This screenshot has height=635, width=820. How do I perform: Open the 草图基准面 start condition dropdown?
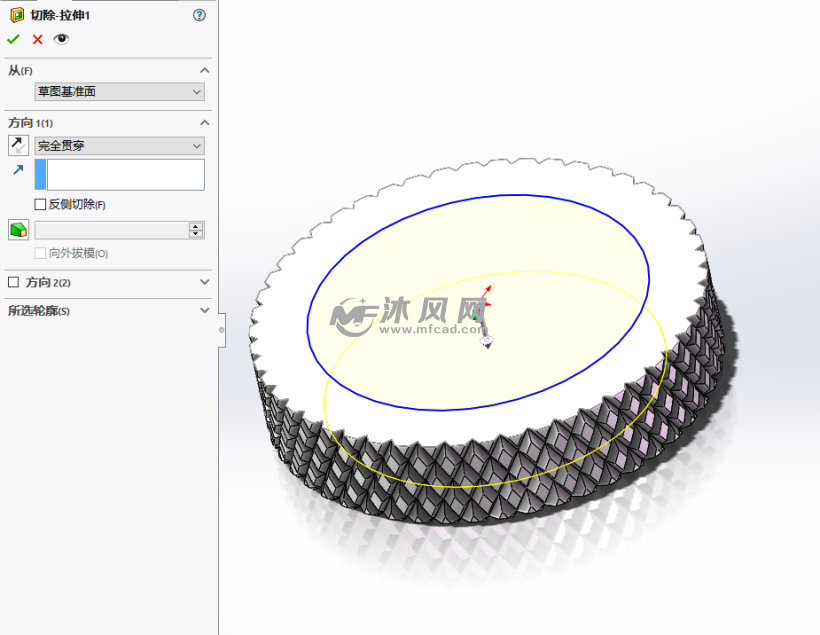[120, 92]
